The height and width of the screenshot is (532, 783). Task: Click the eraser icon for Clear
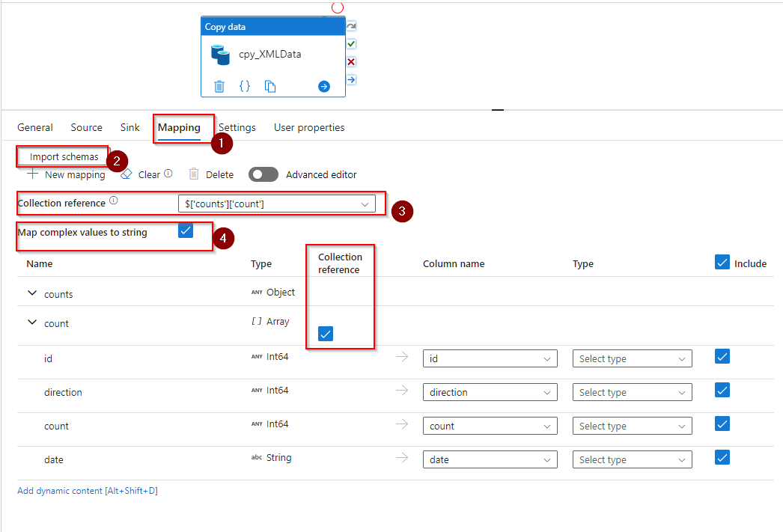coord(127,174)
